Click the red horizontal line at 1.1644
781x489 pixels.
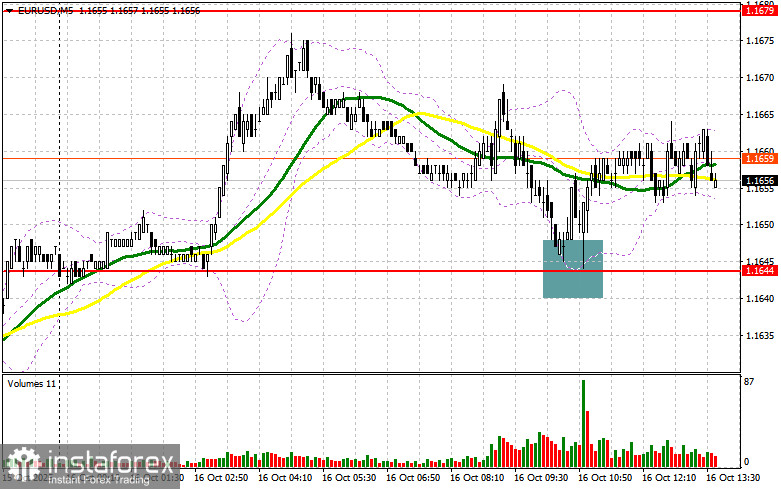[371, 271]
